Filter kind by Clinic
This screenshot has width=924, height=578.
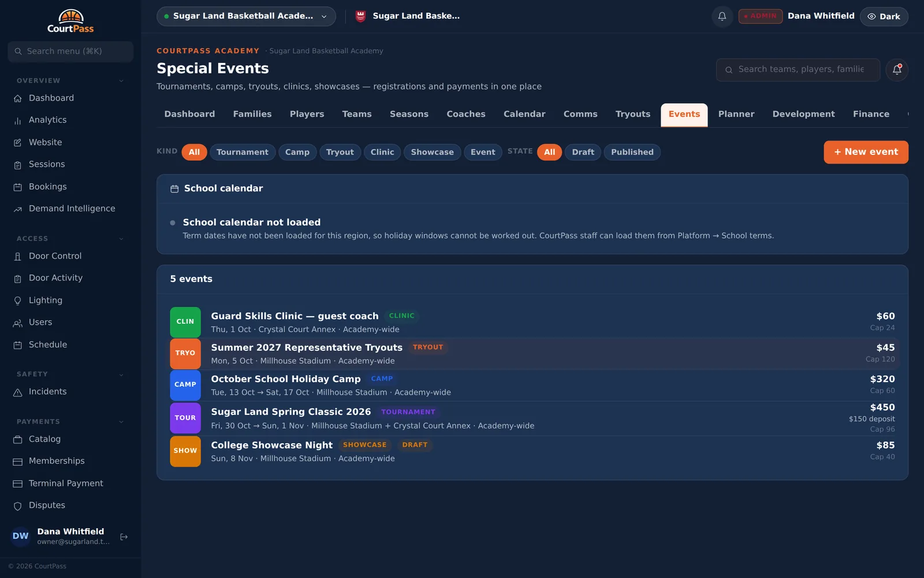point(382,152)
